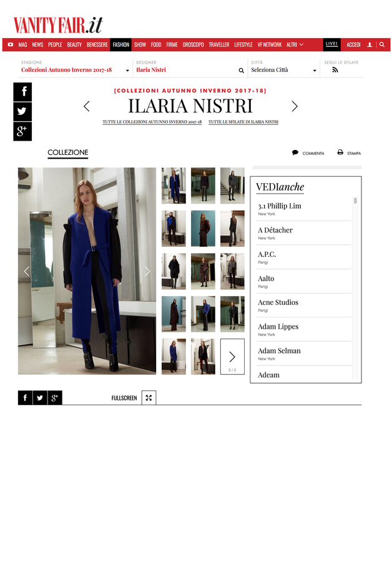
Task: Share on Twitter using large sidebar icon
Action: pyautogui.click(x=22, y=111)
